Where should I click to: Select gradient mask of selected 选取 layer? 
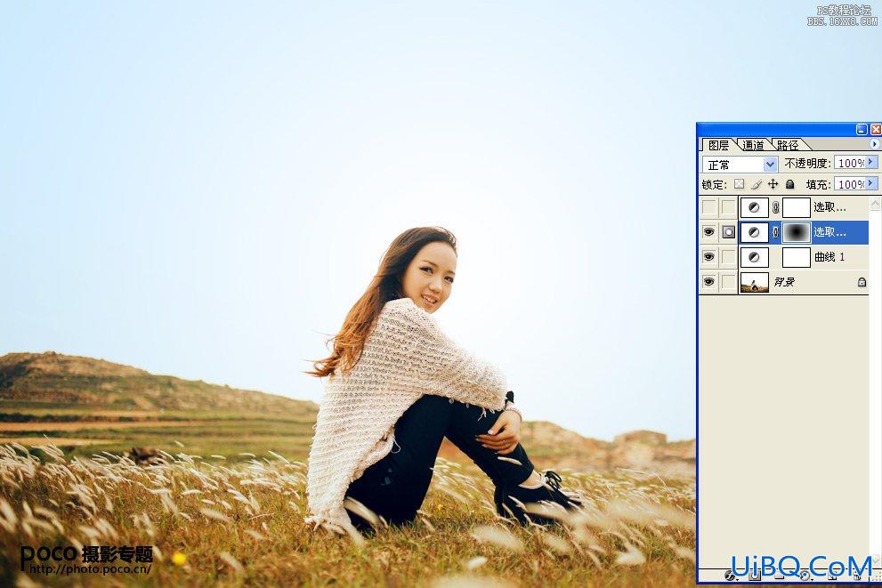(x=797, y=232)
